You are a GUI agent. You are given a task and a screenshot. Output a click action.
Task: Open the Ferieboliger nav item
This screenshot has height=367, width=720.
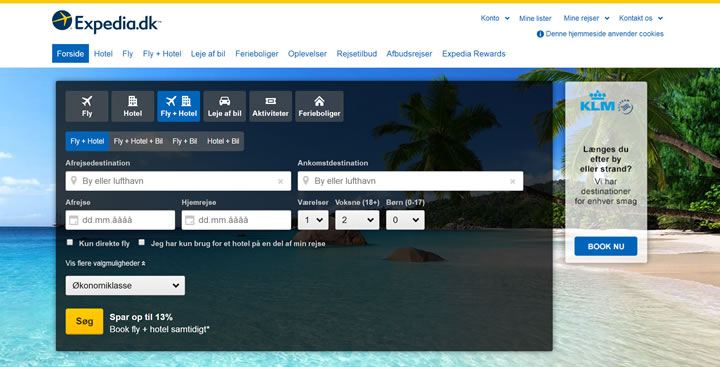tap(257, 54)
